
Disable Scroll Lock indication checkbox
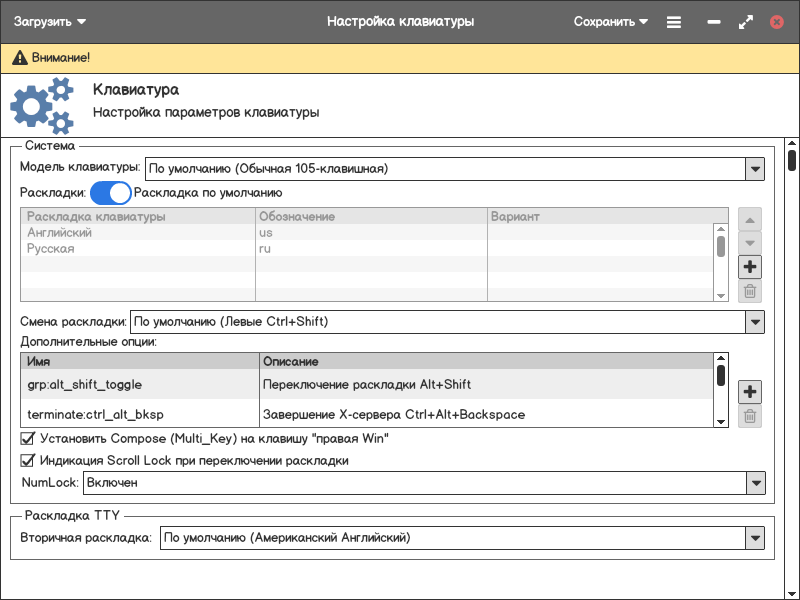(x=28, y=461)
